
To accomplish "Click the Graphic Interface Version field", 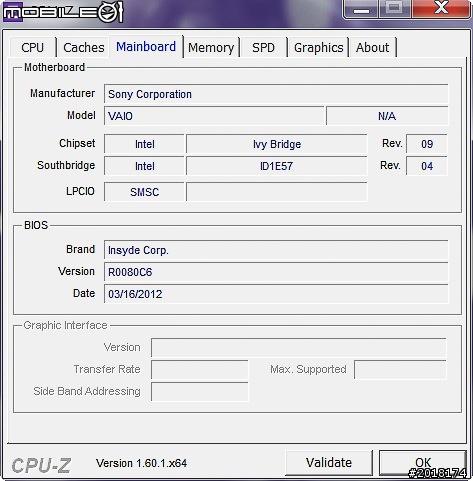I will pos(299,348).
